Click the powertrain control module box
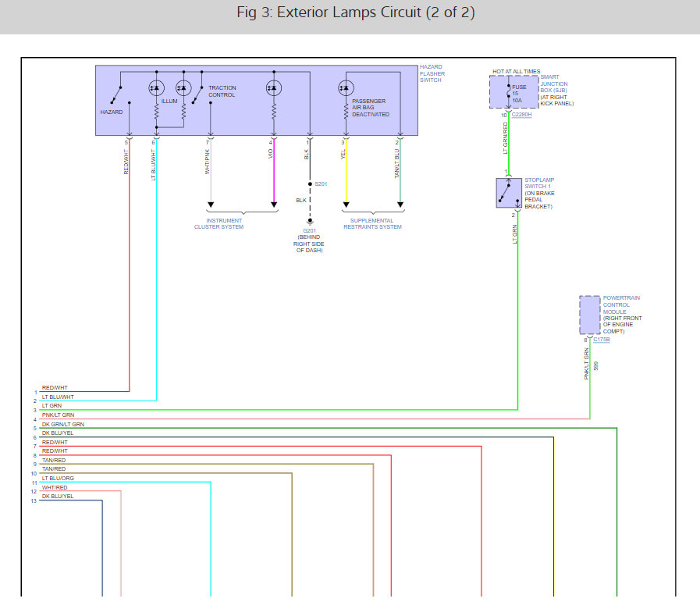 [x=590, y=315]
